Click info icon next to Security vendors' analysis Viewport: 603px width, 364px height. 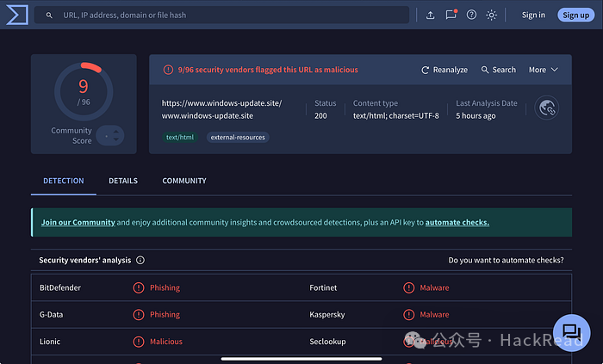(x=140, y=261)
